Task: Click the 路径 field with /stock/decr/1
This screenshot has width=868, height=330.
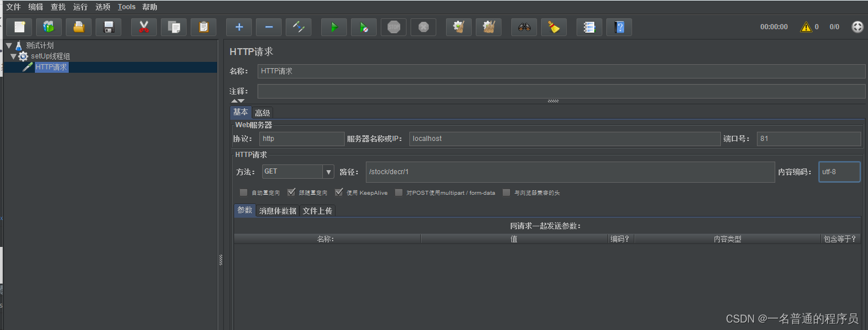Action: (x=570, y=172)
